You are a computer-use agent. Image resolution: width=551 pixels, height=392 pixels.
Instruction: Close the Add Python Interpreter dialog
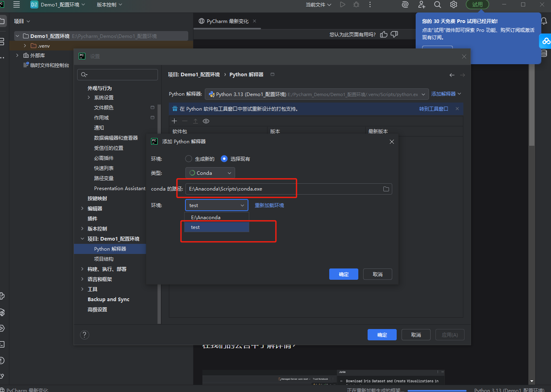391,142
